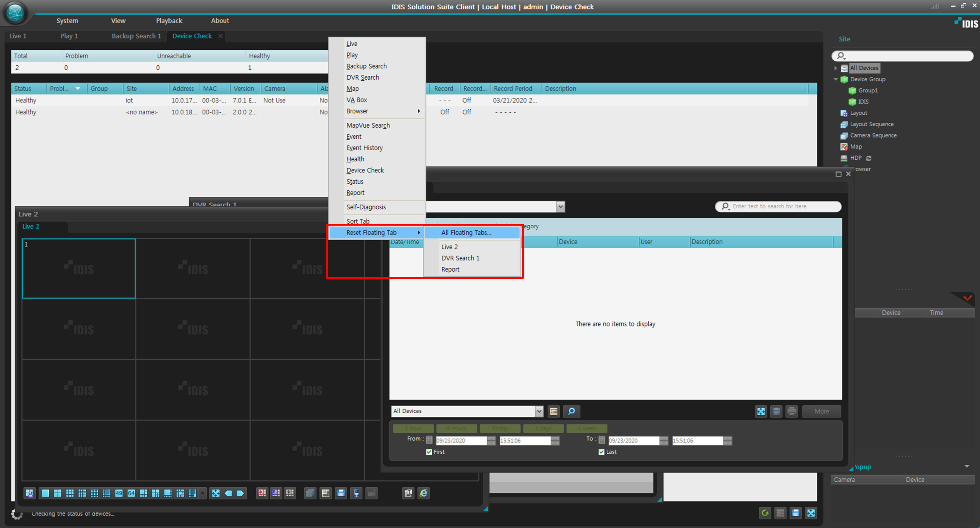The width and height of the screenshot is (980, 528).
Task: Go to next camera group arrow
Action: [240, 493]
